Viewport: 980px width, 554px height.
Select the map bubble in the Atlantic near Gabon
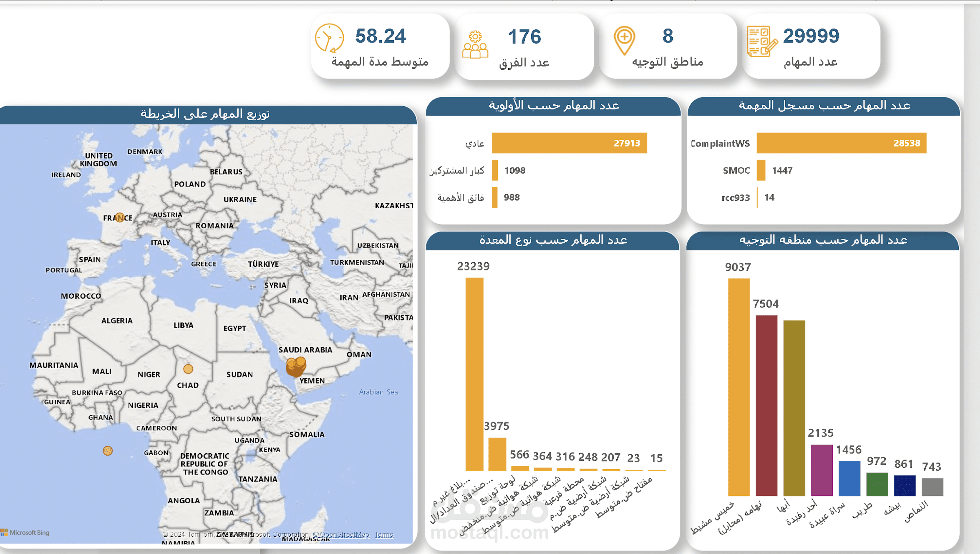click(108, 451)
